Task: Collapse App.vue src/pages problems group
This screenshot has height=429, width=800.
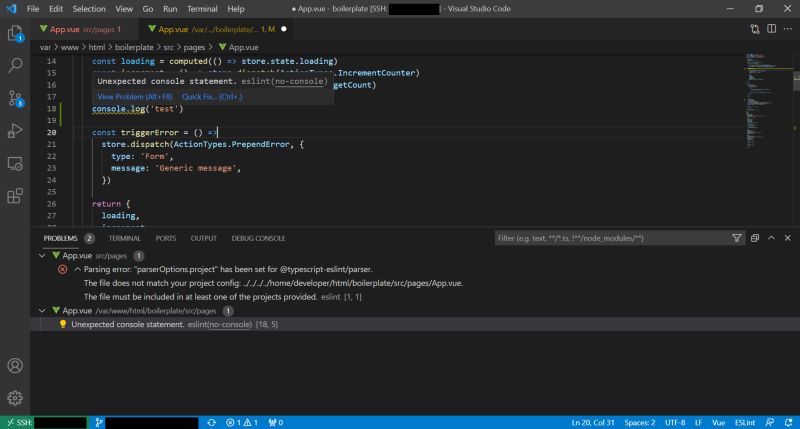Action: point(42,256)
